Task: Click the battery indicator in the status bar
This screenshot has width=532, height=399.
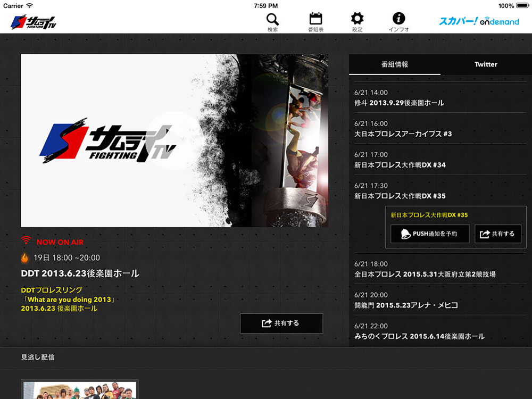Action: click(x=522, y=5)
